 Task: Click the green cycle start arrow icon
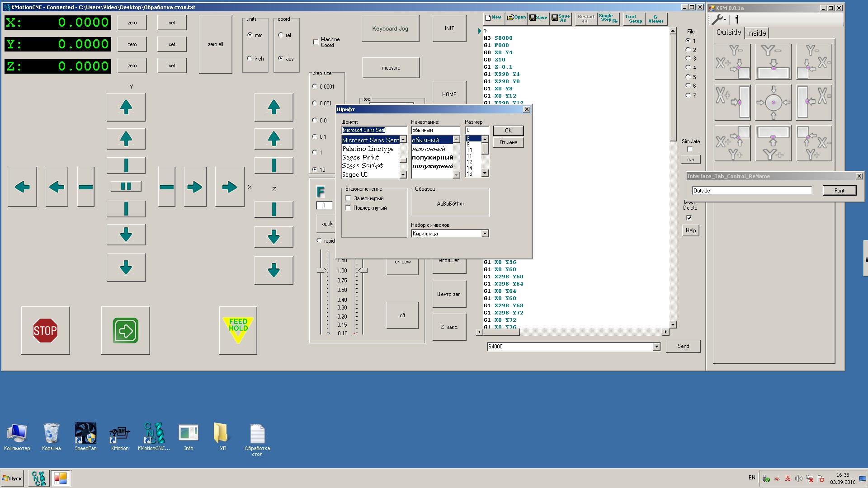(125, 330)
